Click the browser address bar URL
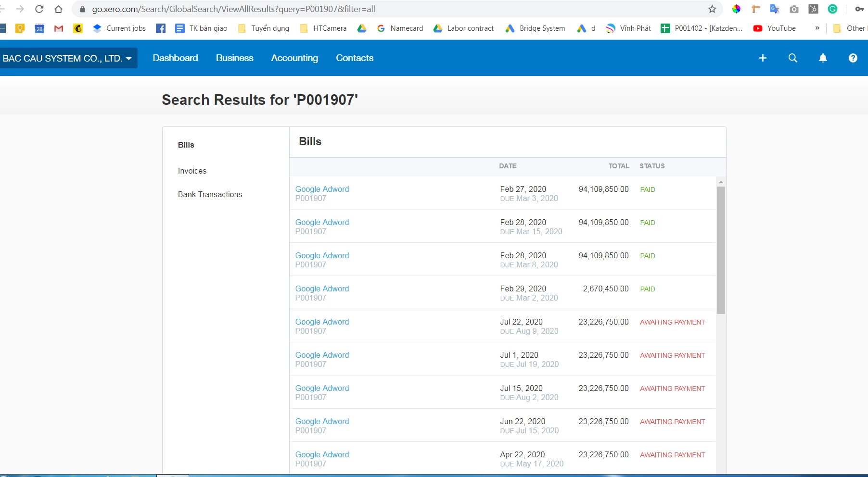Viewport: 868px width, 477px height. click(233, 9)
